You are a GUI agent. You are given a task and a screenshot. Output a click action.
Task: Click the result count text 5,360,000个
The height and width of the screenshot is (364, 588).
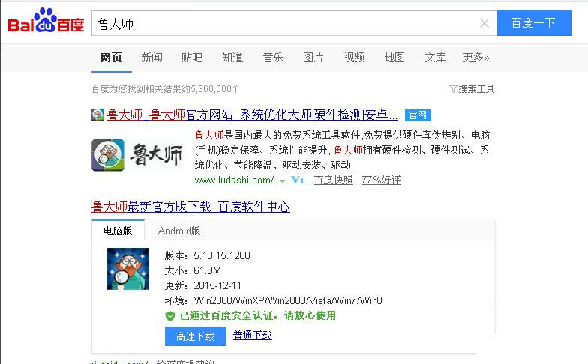(x=215, y=89)
